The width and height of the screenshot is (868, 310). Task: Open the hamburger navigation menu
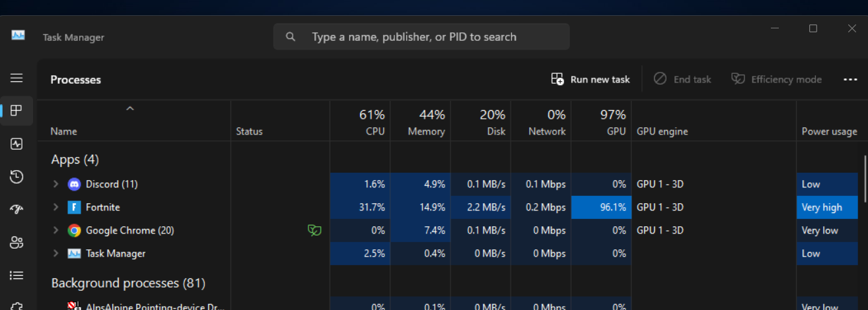coord(17,78)
